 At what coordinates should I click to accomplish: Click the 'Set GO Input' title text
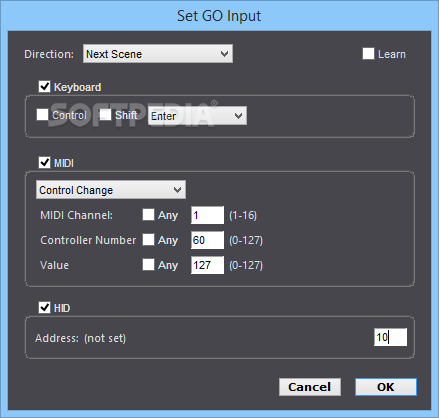(x=219, y=16)
